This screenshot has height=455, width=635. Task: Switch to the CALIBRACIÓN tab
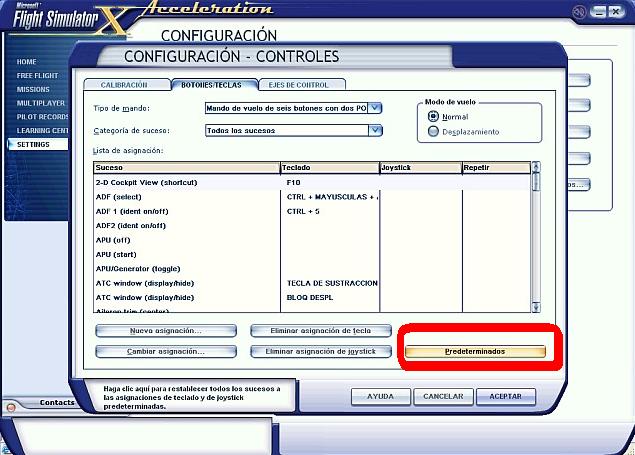click(127, 85)
